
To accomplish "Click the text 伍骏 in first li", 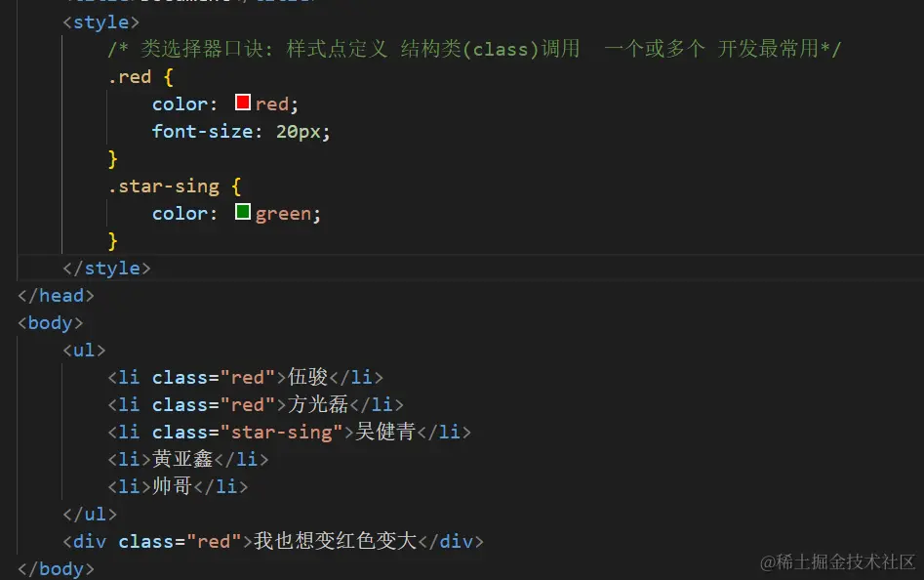I will click(308, 377).
